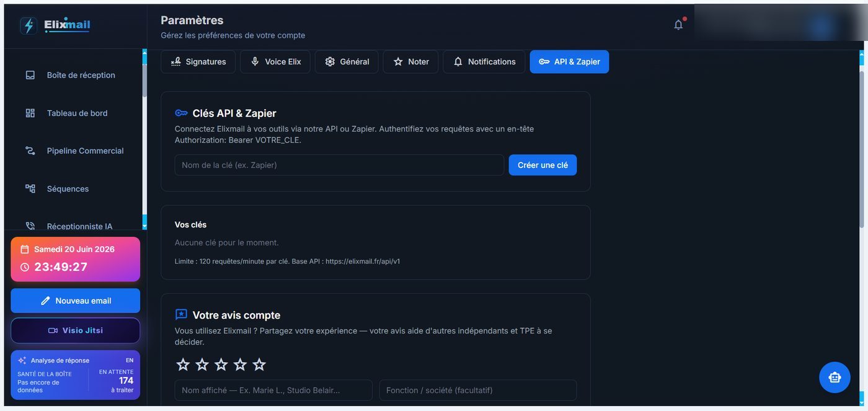868x411 pixels.
Task: Click the Réceptionniste IA phone icon
Action: pos(30,226)
